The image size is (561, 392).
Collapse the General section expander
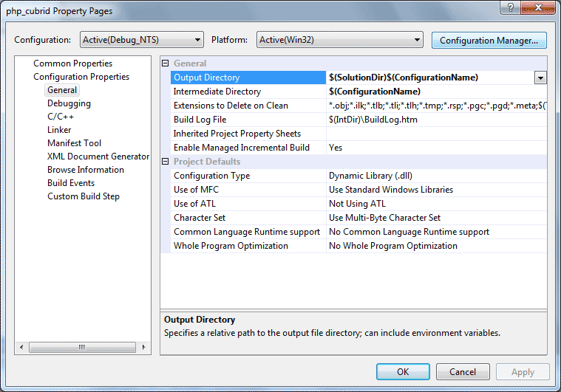(x=166, y=63)
